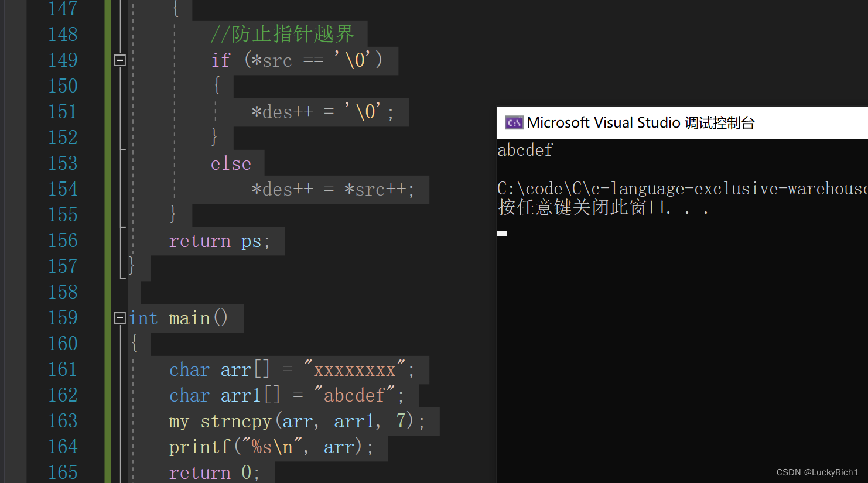This screenshot has width=868, height=483.
Task: Click line number 151
Action: [x=63, y=112]
